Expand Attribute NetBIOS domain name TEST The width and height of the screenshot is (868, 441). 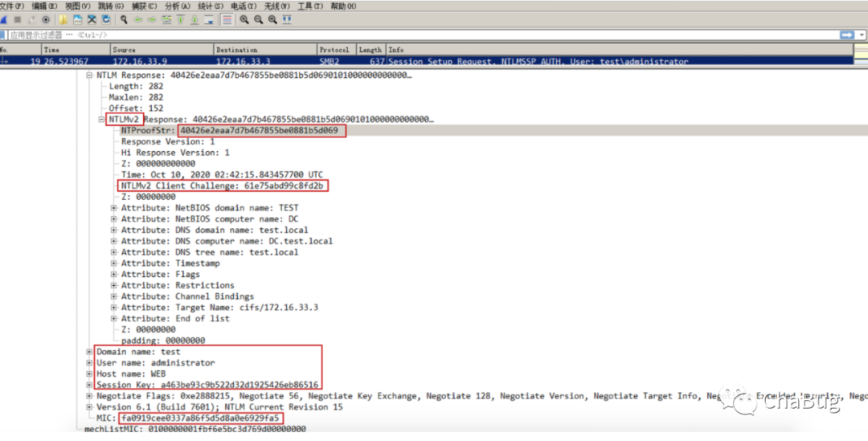pyautogui.click(x=113, y=208)
